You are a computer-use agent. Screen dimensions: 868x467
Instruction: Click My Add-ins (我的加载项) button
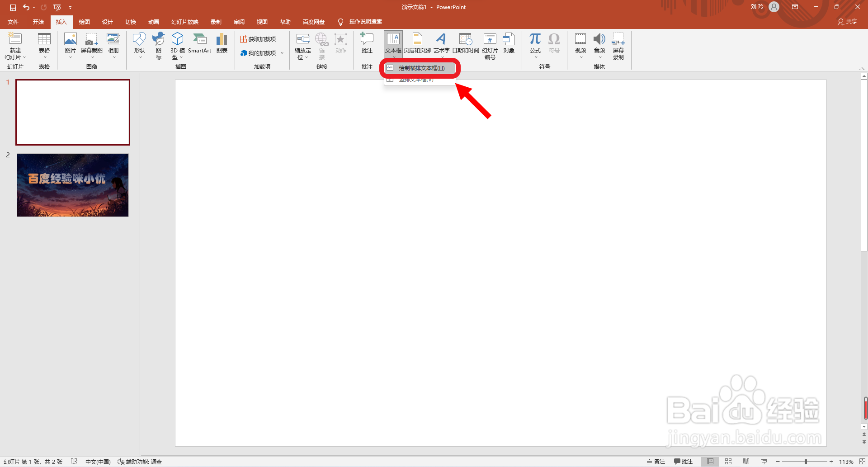coord(258,53)
